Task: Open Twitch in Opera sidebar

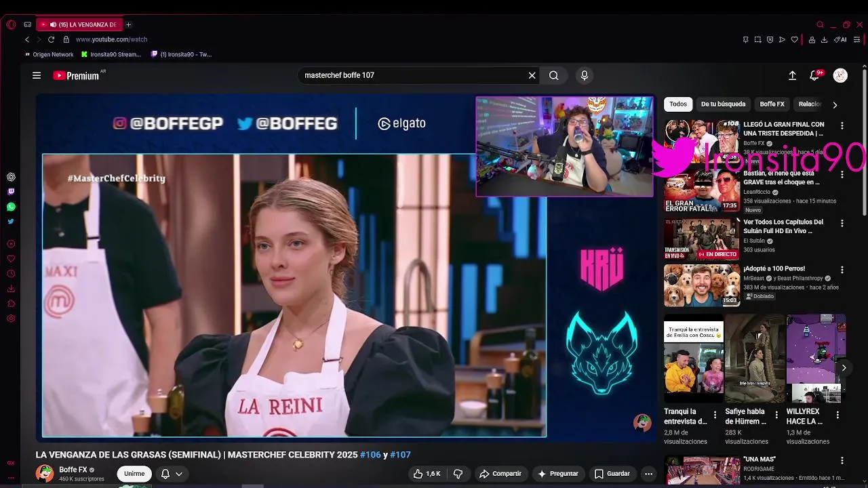Action: click(11, 192)
